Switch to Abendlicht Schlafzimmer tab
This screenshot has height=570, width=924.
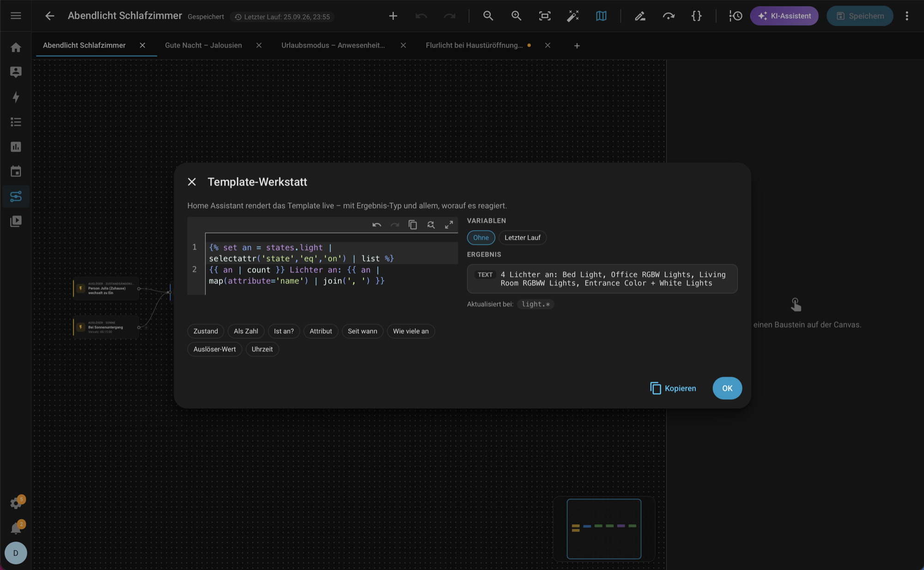pos(84,45)
